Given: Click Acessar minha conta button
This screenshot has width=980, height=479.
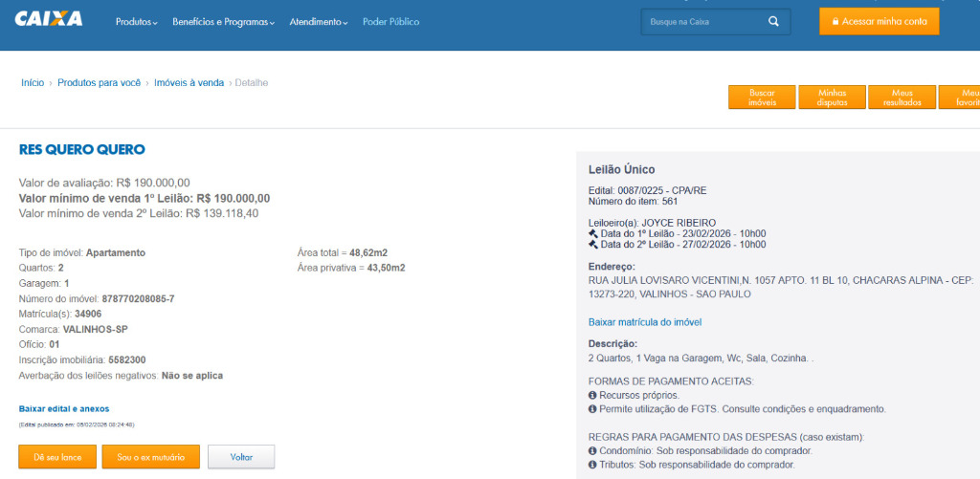Looking at the screenshot, I should 879,21.
